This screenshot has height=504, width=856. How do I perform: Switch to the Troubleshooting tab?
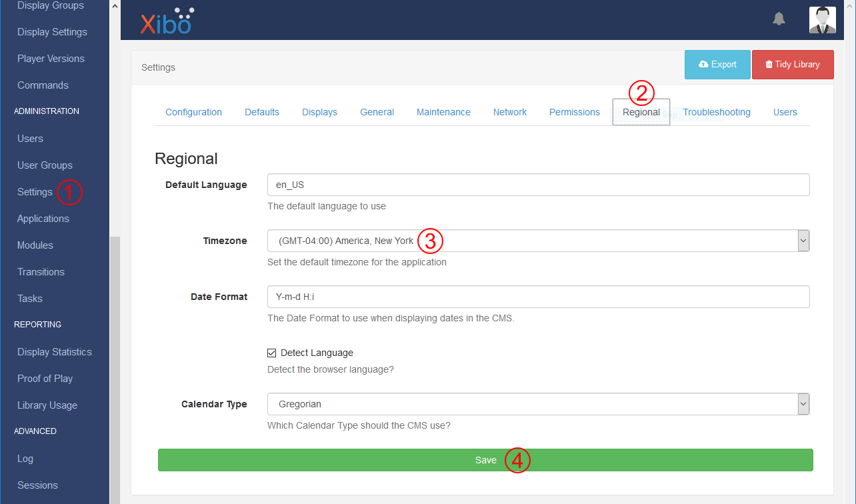point(717,112)
